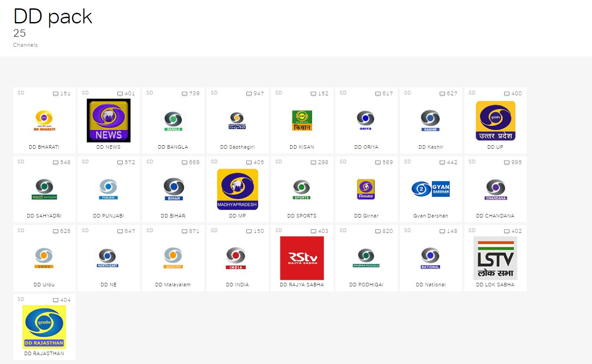Screen dimensions: 592x364
Task: Click channel number 150 on DD India
Action: pos(258,231)
